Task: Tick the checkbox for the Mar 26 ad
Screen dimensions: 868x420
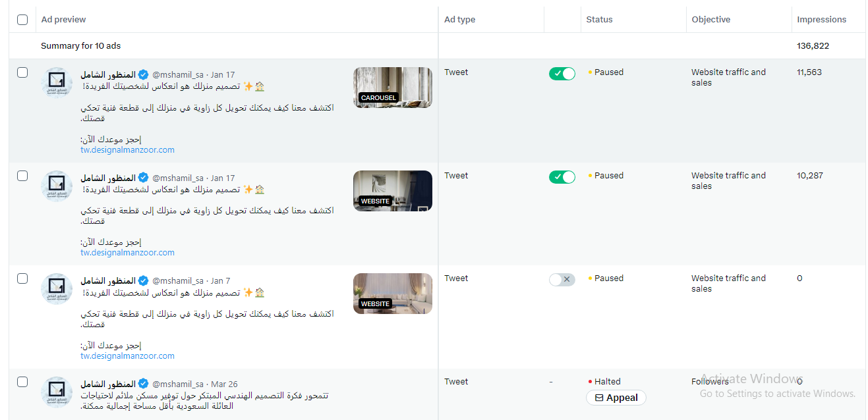Action: [x=22, y=382]
